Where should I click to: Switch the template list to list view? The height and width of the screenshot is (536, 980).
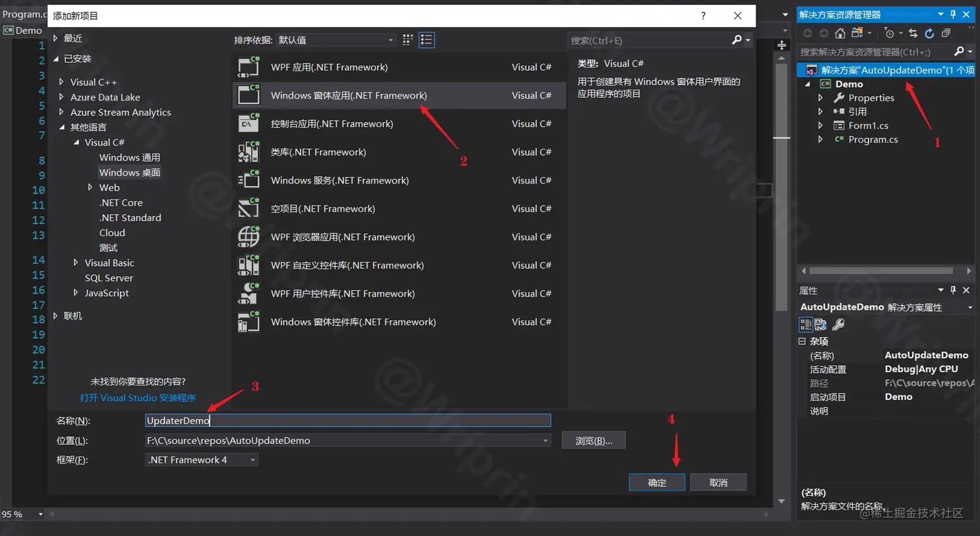coord(426,40)
